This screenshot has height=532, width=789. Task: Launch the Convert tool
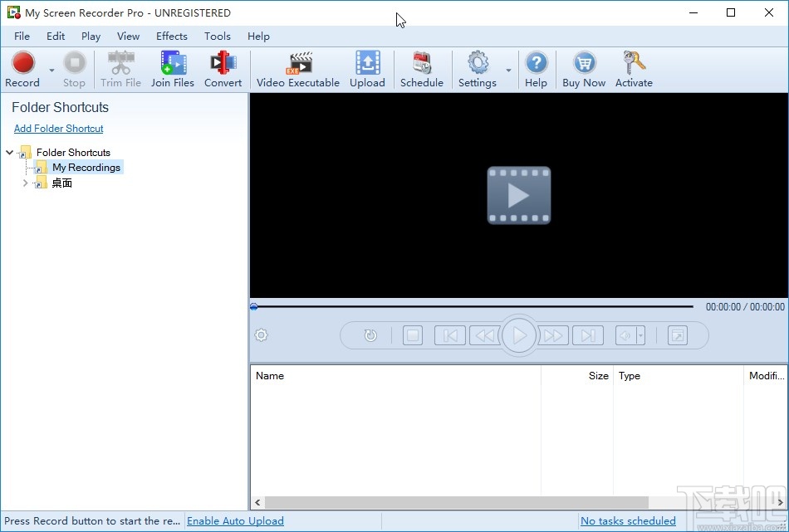point(223,70)
